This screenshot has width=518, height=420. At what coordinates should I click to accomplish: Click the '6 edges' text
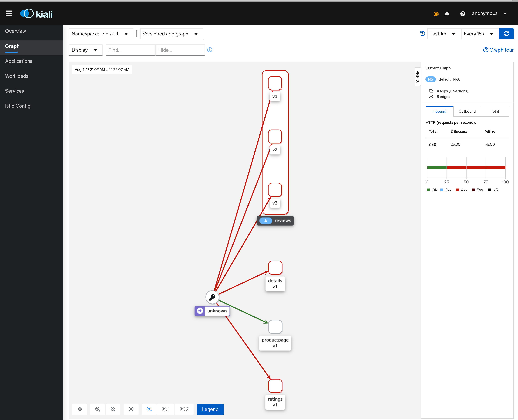pyautogui.click(x=443, y=97)
